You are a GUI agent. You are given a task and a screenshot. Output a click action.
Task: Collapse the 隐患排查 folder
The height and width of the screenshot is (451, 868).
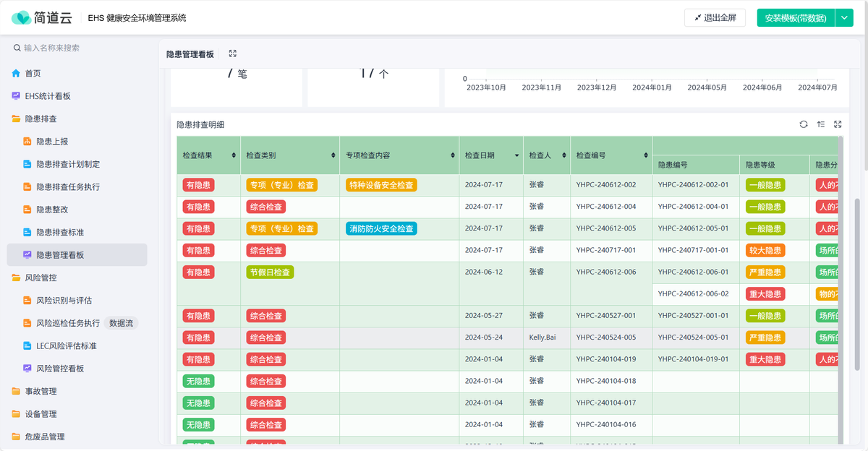coord(41,119)
